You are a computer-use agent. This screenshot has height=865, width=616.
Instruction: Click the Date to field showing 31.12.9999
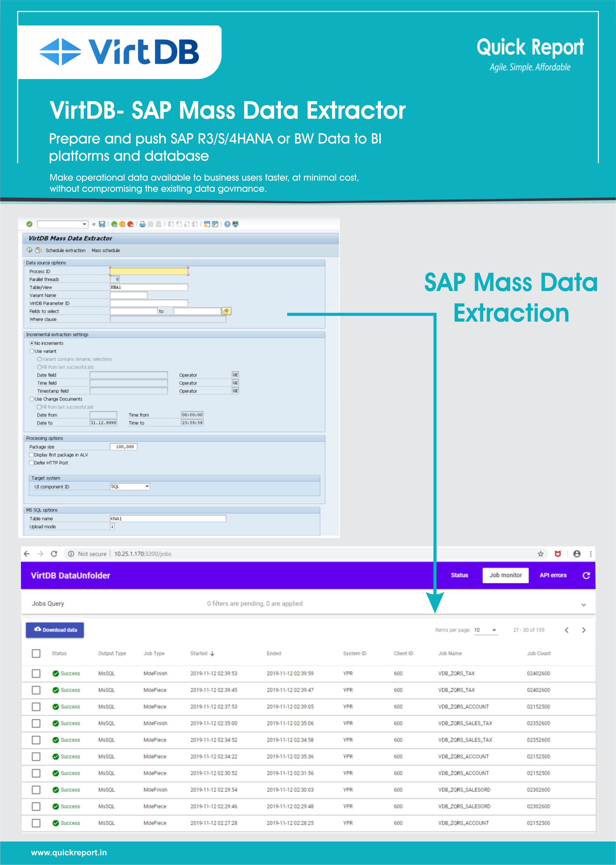pos(103,423)
